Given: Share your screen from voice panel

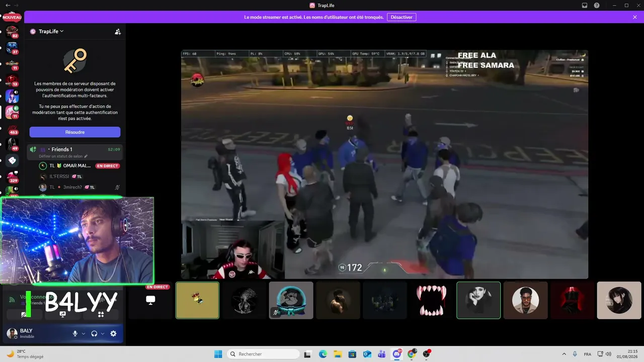Looking at the screenshot, I should point(62,314).
